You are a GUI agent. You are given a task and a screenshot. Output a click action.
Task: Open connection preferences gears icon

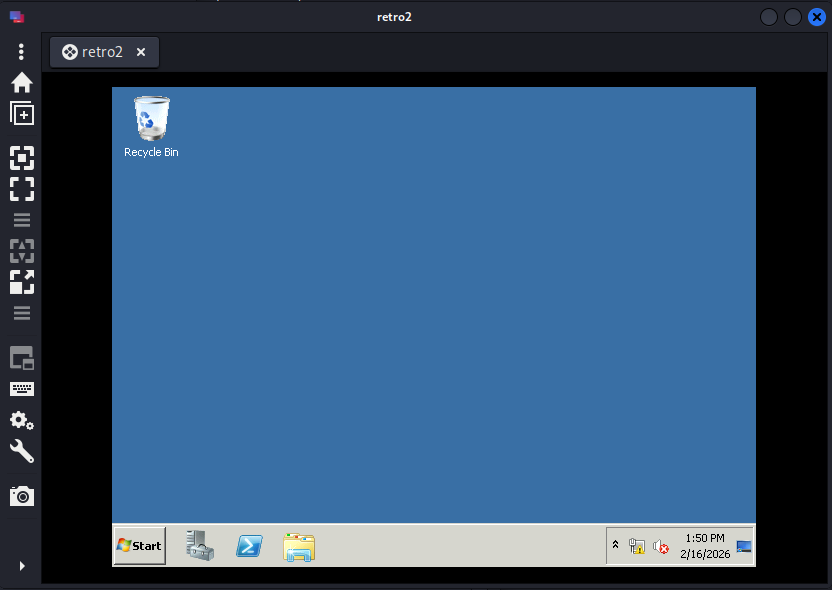click(x=21, y=420)
